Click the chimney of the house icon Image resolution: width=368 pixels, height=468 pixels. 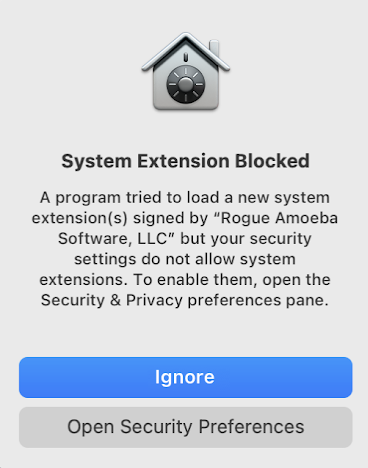[214, 49]
